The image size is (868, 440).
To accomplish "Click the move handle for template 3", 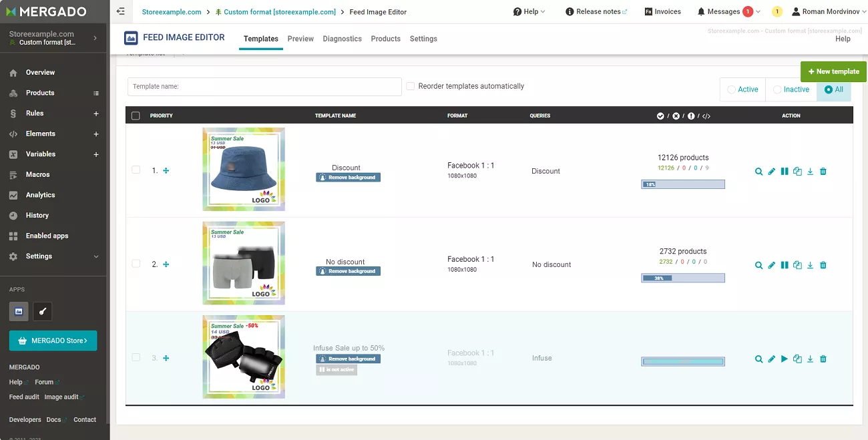I will (x=166, y=359).
